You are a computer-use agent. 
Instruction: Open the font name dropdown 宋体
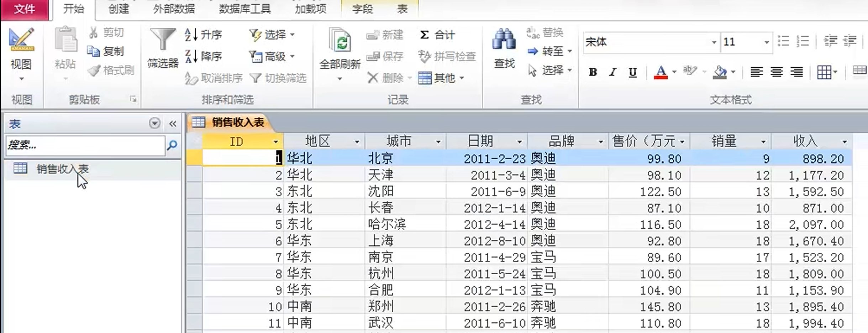(x=714, y=42)
